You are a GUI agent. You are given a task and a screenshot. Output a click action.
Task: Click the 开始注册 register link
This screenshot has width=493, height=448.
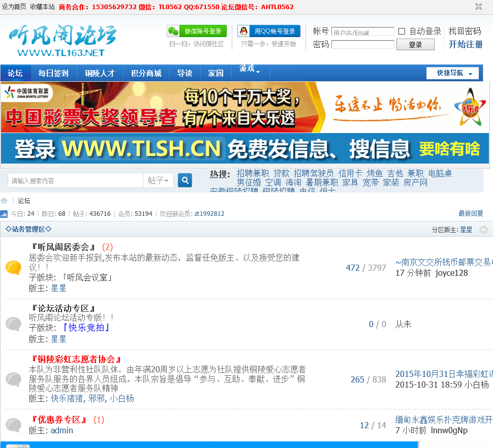[x=466, y=44]
